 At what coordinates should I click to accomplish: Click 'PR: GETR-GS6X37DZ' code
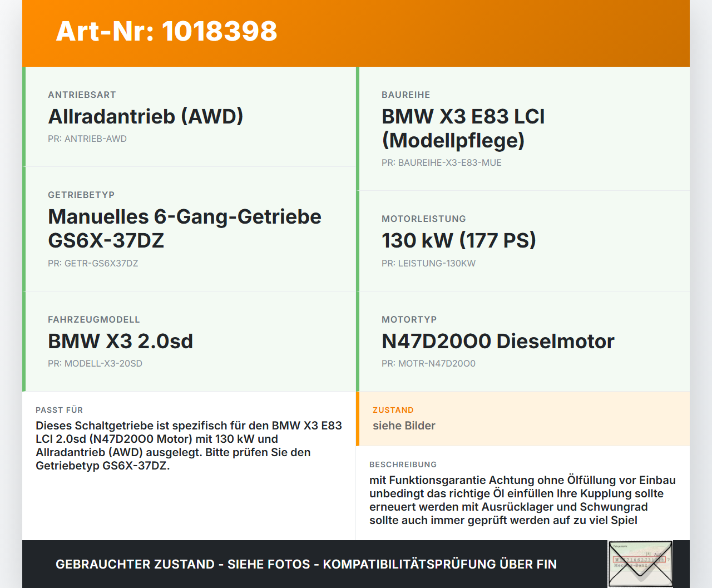click(93, 264)
